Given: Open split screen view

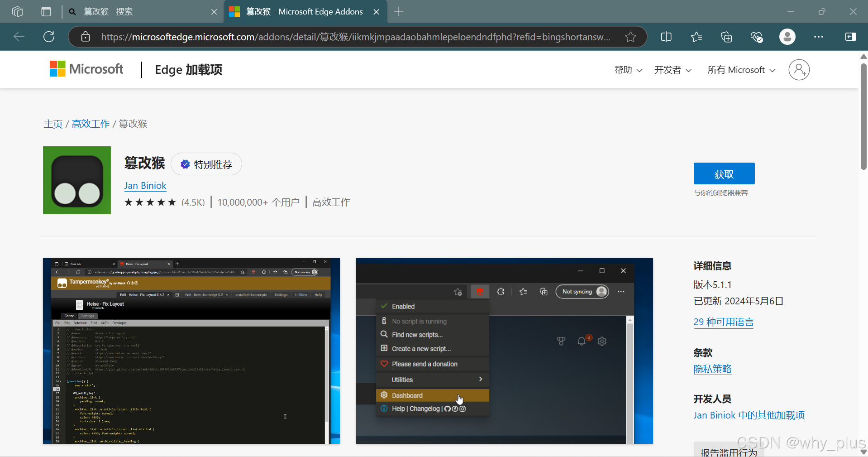Looking at the screenshot, I should [666, 37].
